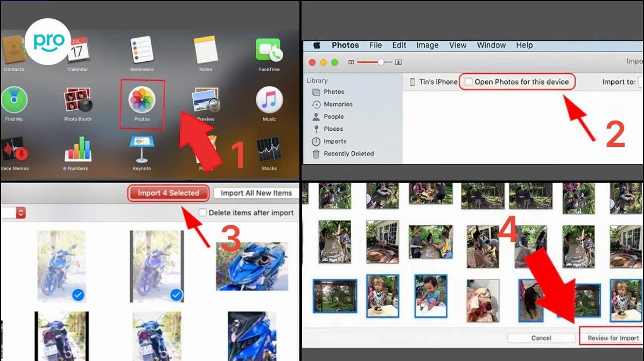The width and height of the screenshot is (644, 361).
Task: Click the Review for Import button
Action: click(613, 338)
